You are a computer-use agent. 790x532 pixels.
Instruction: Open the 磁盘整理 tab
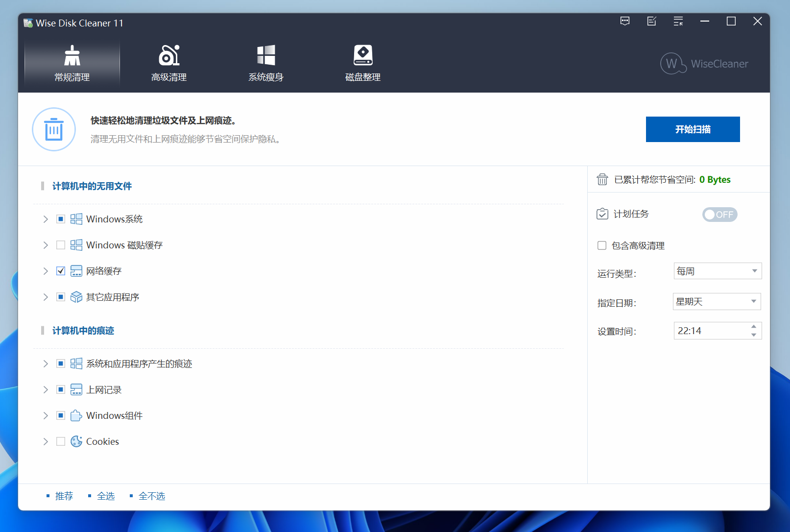pos(363,64)
